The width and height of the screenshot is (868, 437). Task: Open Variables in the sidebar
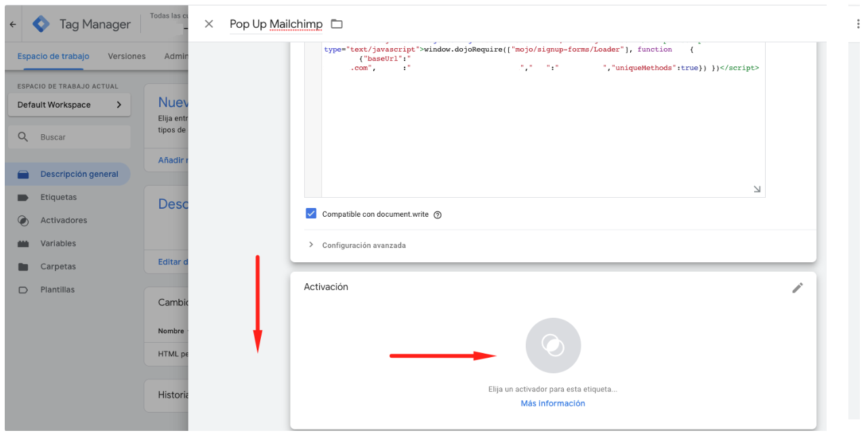pos(58,243)
